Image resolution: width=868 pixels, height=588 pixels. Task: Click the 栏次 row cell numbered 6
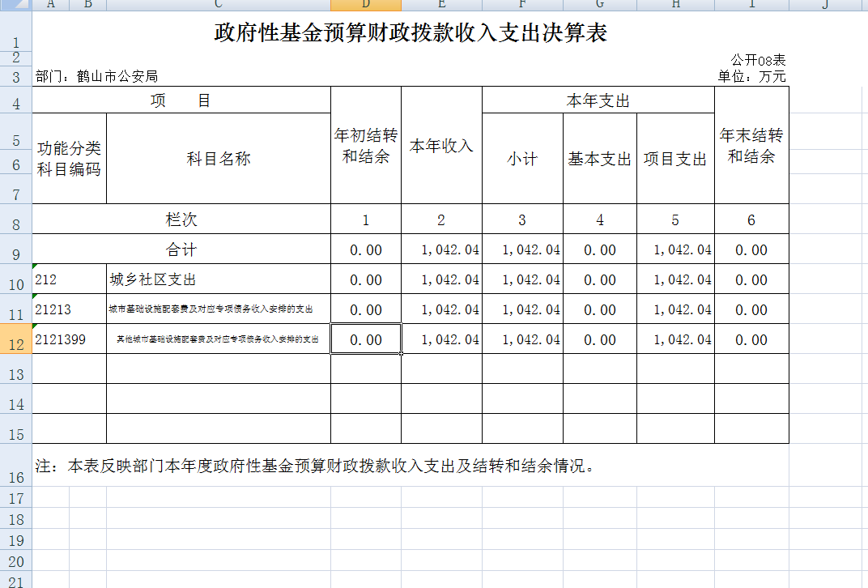click(x=751, y=219)
